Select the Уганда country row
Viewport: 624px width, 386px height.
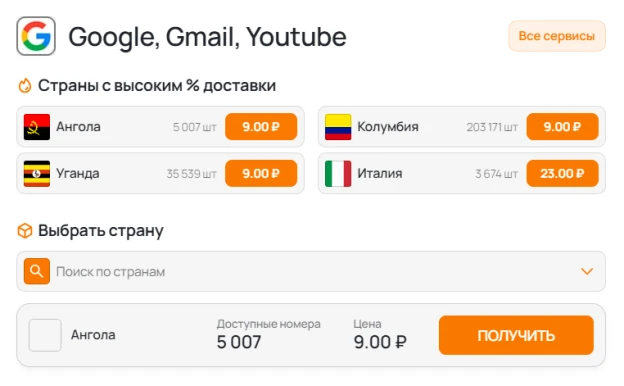(160, 174)
